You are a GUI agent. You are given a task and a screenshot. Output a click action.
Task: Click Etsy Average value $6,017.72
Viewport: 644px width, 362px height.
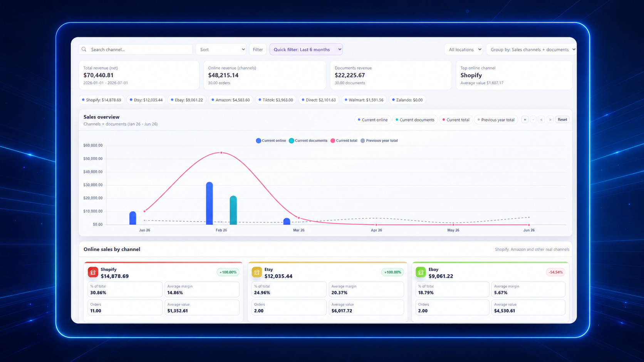tap(366, 308)
